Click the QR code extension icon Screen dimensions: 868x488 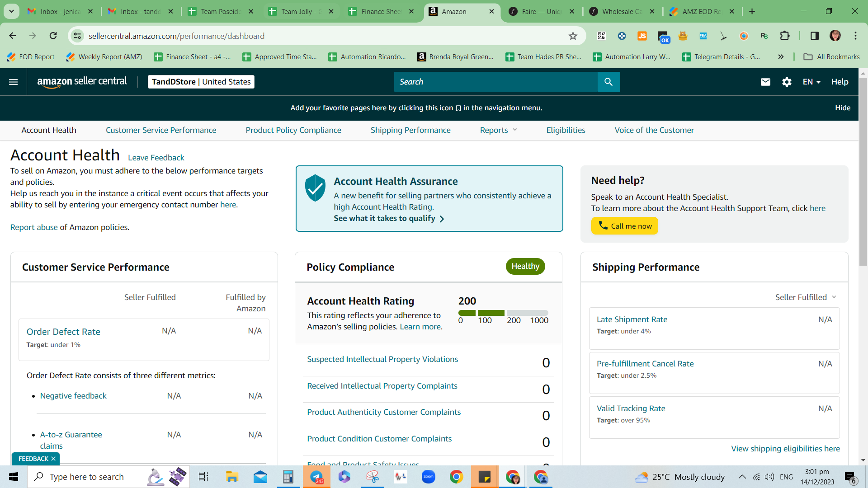click(x=601, y=36)
